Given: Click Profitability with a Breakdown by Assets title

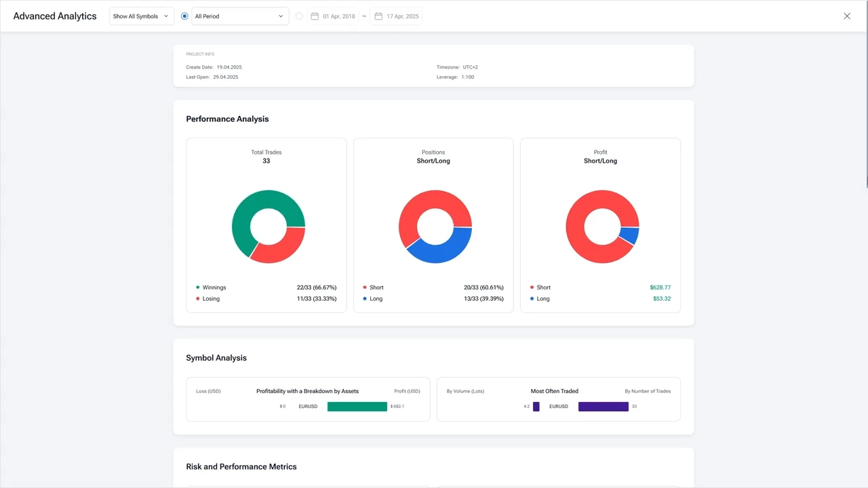Looking at the screenshot, I should coord(307,391).
